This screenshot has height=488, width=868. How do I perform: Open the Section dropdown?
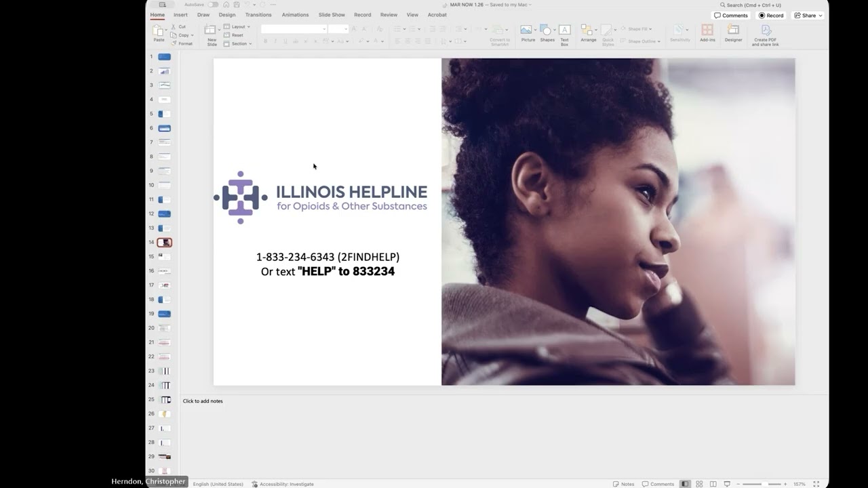click(x=238, y=43)
